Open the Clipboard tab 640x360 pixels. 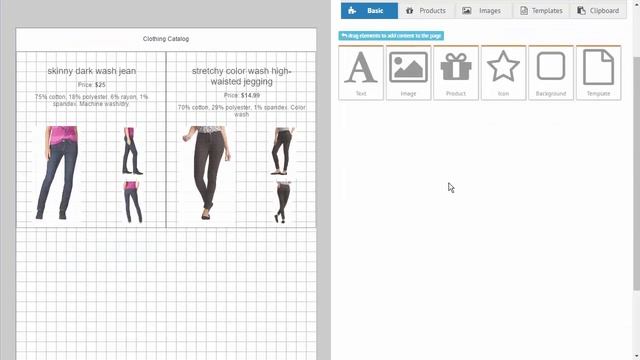coord(598,11)
